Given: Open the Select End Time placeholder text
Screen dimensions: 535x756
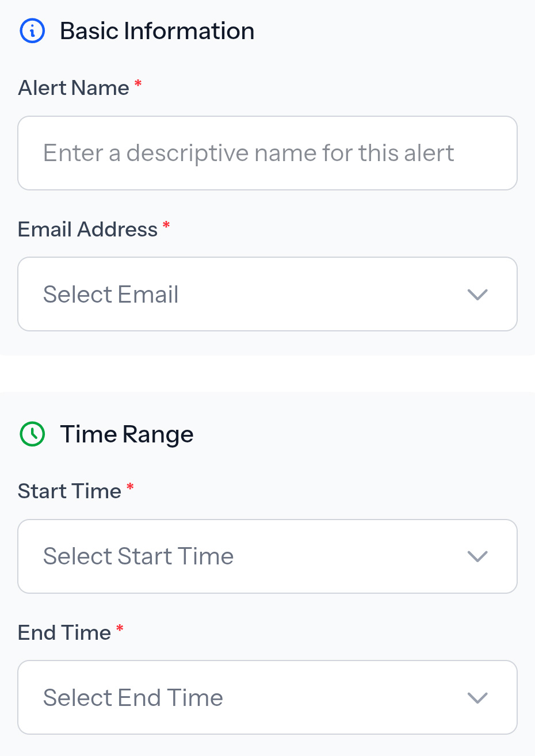Looking at the screenshot, I should [133, 698].
